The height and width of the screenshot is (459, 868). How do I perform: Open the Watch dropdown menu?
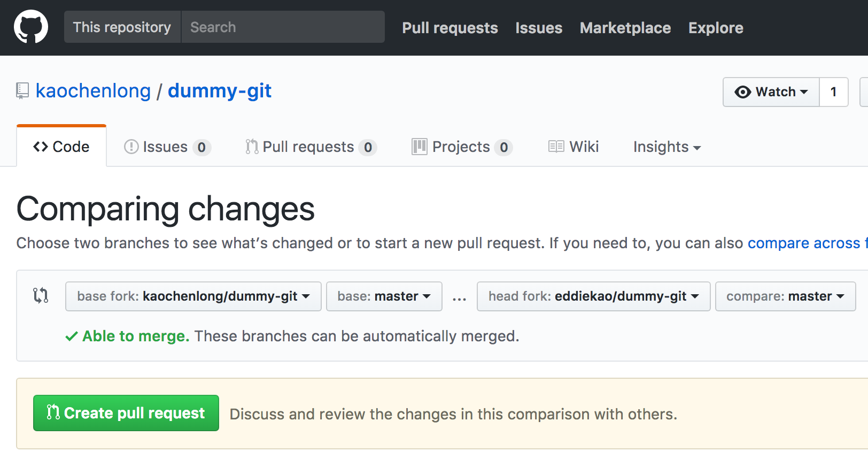click(771, 92)
